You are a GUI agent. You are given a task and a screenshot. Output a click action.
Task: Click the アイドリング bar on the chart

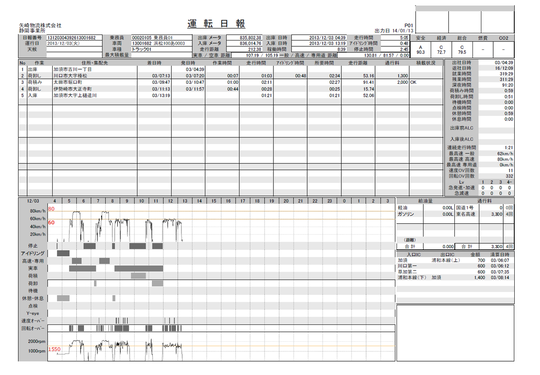point(63,253)
